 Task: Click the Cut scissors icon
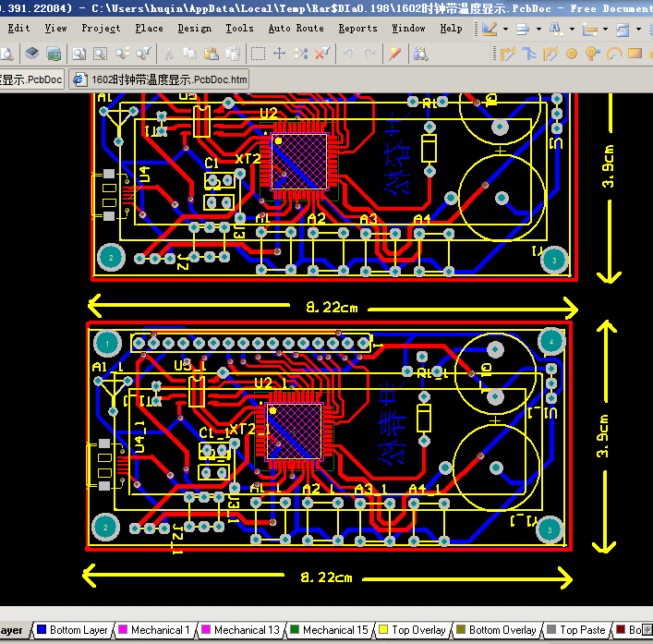point(169,54)
